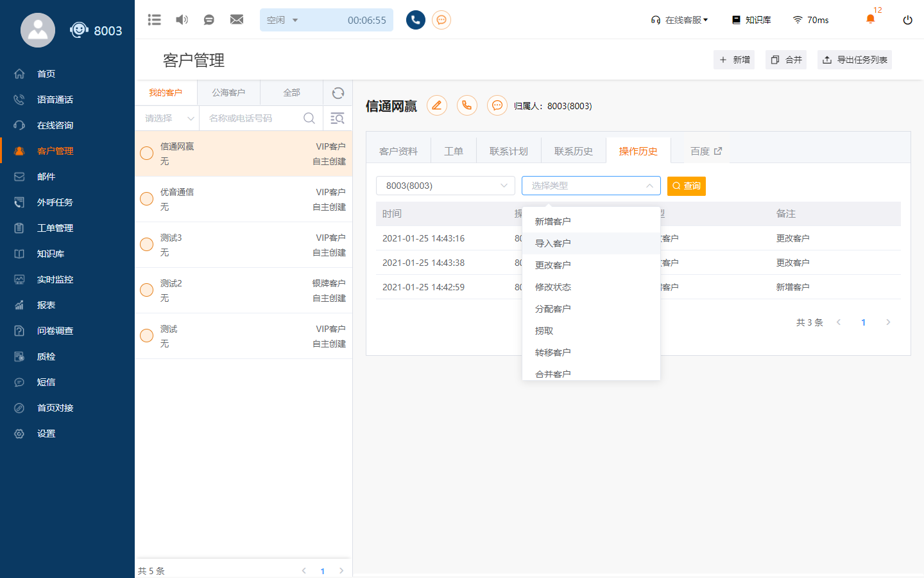
Task: Refresh the customer list
Action: pos(338,93)
